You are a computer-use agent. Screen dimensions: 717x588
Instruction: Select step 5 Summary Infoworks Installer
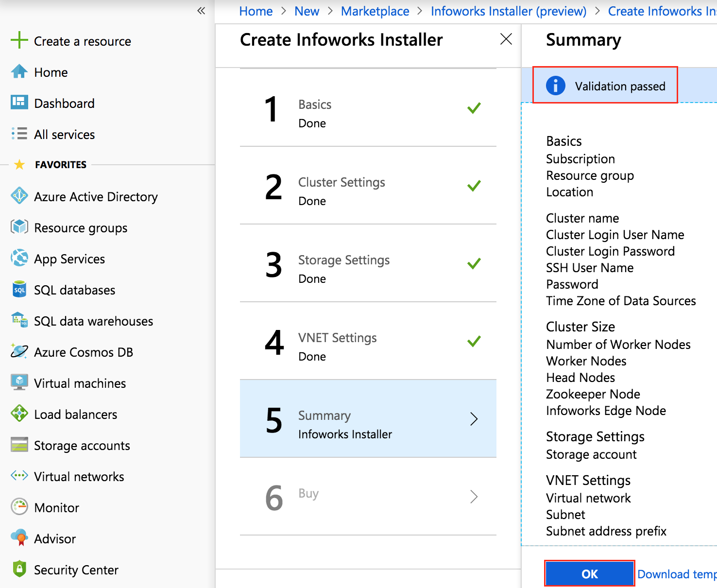coord(368,419)
